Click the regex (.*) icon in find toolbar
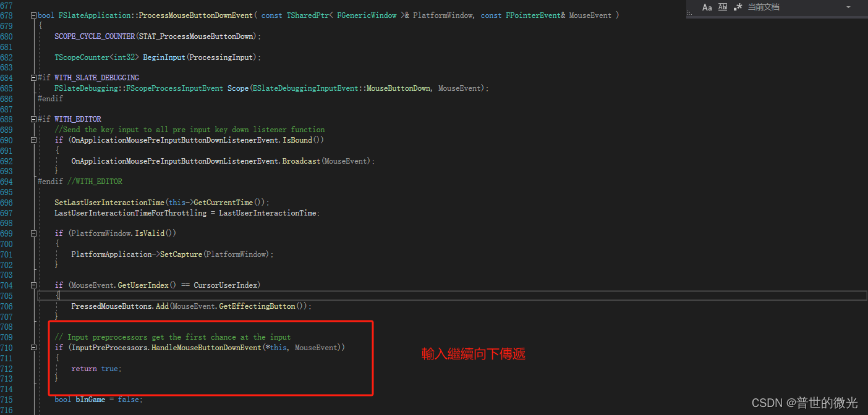 point(738,7)
